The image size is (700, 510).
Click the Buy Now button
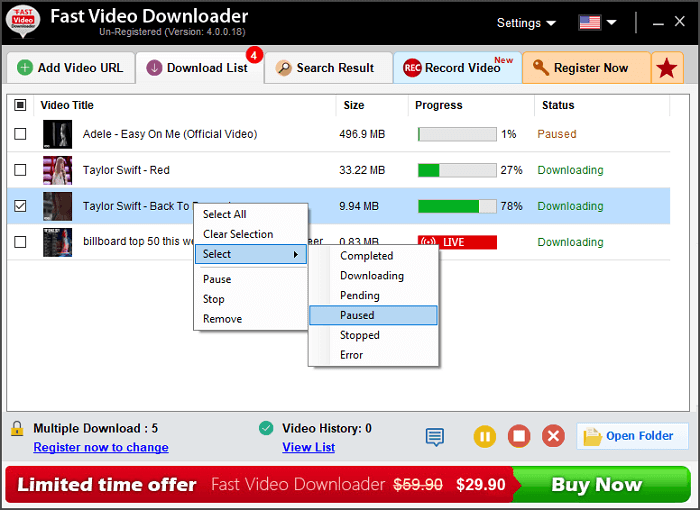click(x=598, y=485)
